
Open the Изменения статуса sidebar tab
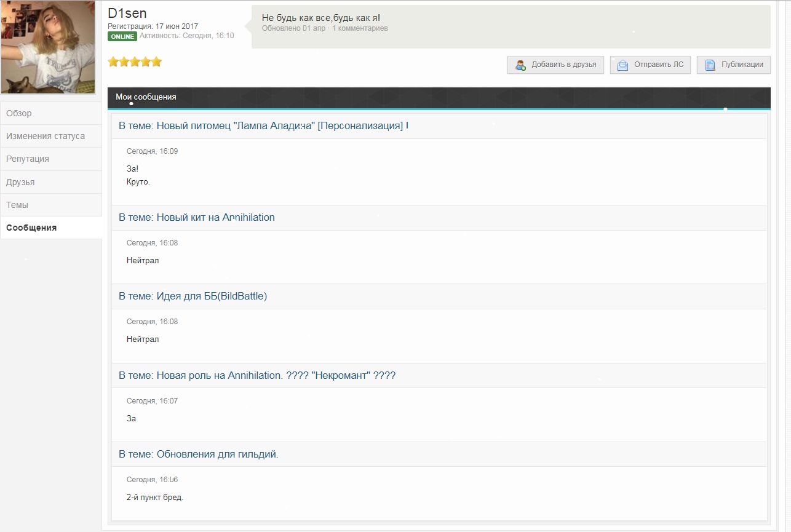click(x=51, y=136)
